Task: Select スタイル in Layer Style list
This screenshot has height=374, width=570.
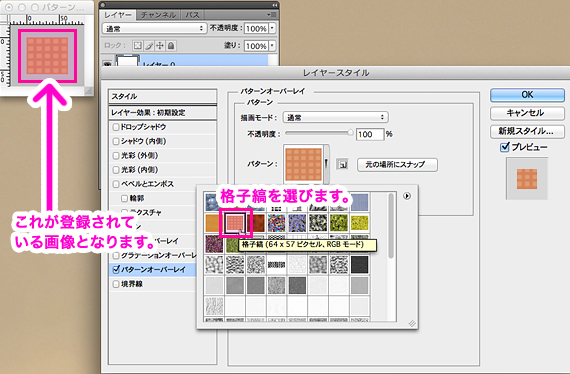Action: [x=162, y=96]
